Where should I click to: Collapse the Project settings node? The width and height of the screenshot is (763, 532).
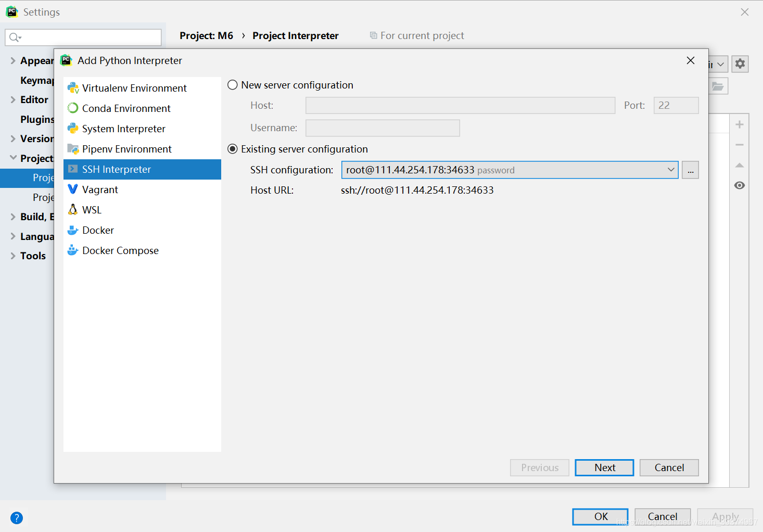click(13, 158)
